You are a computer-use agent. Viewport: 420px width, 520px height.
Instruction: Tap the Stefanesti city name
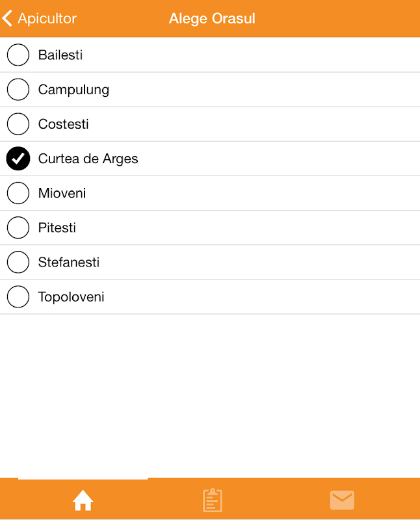click(69, 263)
